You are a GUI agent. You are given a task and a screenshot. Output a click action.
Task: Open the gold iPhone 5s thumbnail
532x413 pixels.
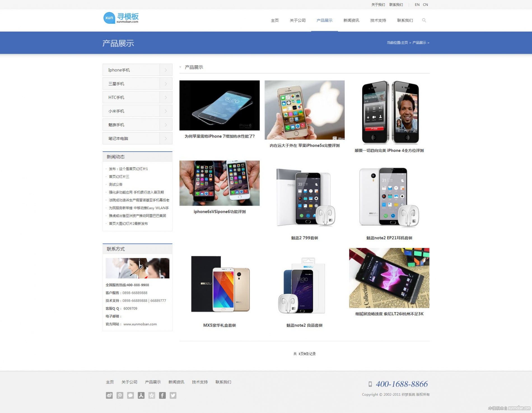click(x=304, y=110)
